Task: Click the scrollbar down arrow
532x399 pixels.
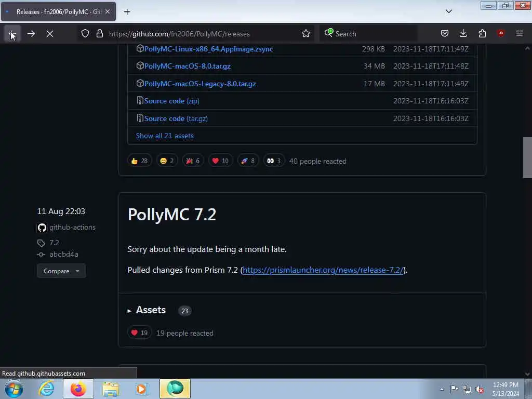Action: tap(527, 374)
